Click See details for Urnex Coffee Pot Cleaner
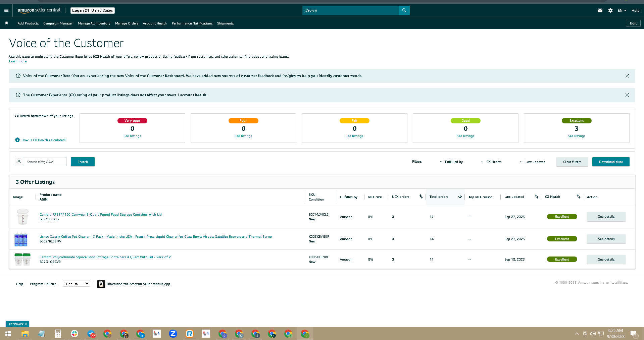Screen dimensions: 644x340 tap(606, 239)
